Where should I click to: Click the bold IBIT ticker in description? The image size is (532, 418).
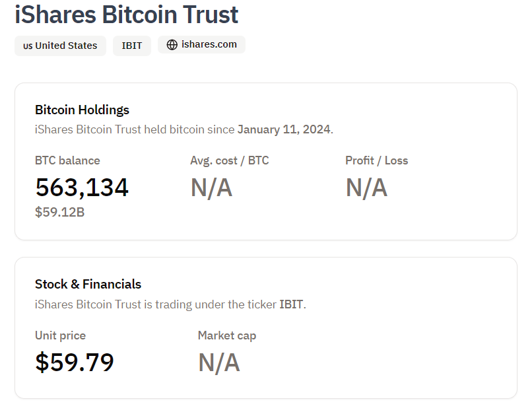[x=291, y=304]
